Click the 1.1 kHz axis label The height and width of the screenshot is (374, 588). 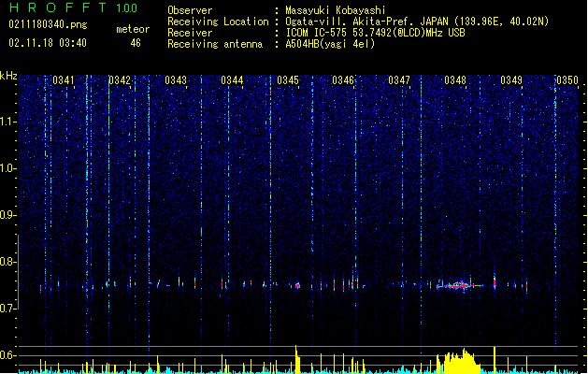click(8, 122)
